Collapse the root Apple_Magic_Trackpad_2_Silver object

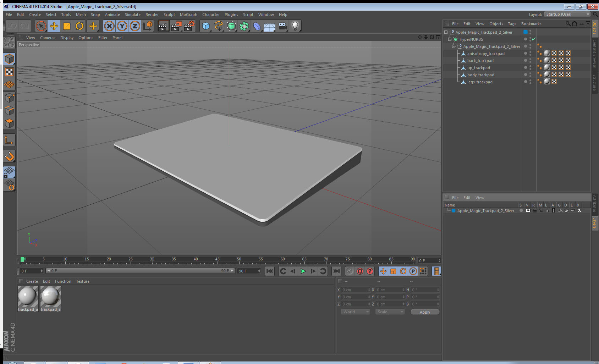coord(446,32)
